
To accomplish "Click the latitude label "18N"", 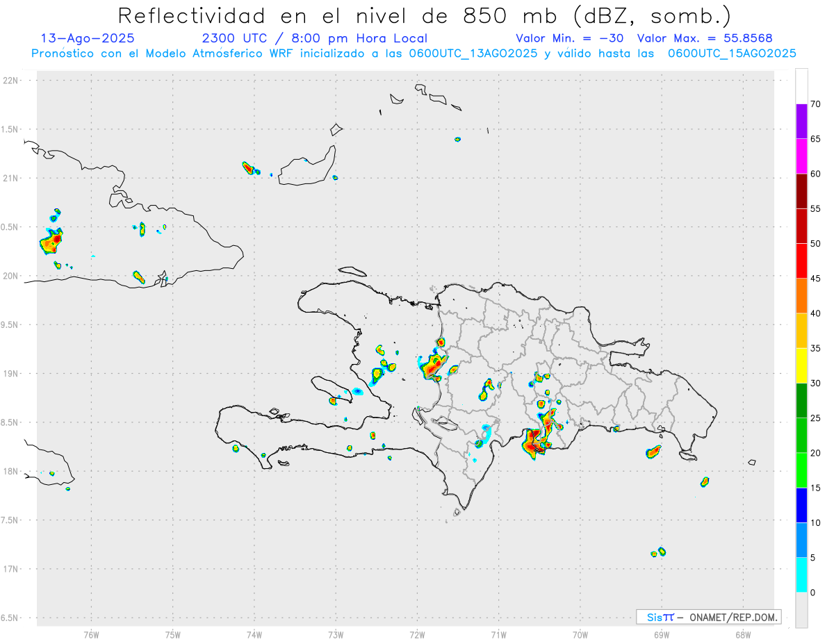I will [12, 472].
